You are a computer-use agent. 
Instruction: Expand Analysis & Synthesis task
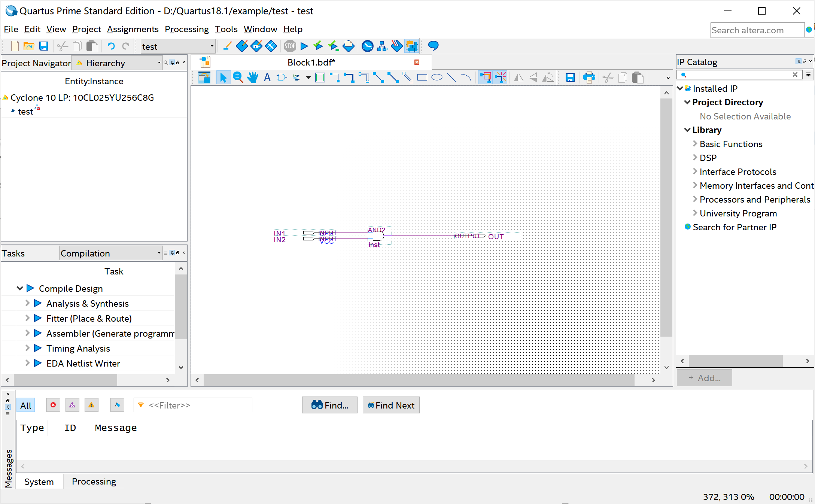[27, 303]
